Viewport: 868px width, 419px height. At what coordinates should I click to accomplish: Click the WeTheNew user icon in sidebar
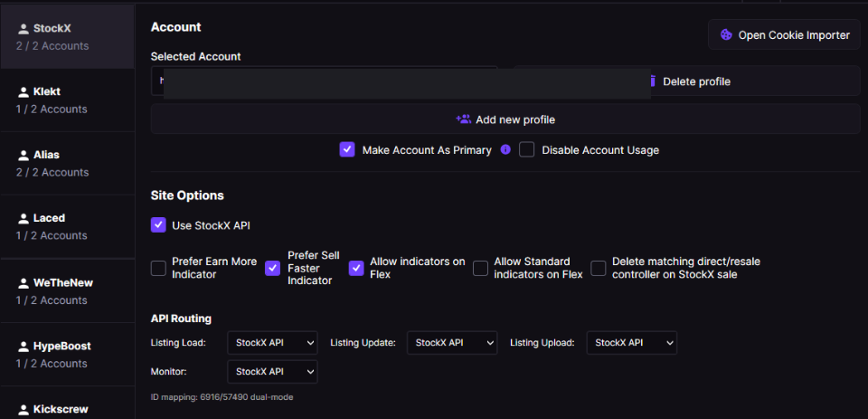[24, 282]
